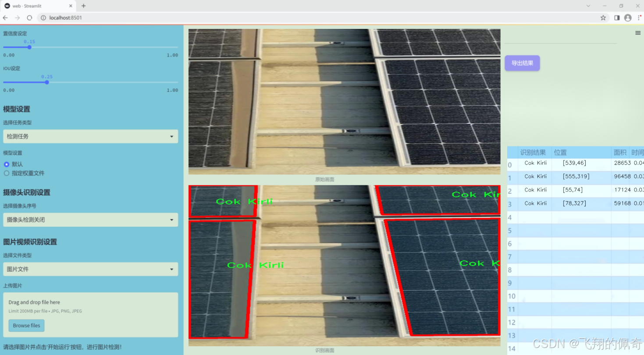Select the area cell 59168
The height and width of the screenshot is (355, 644).
click(x=622, y=203)
